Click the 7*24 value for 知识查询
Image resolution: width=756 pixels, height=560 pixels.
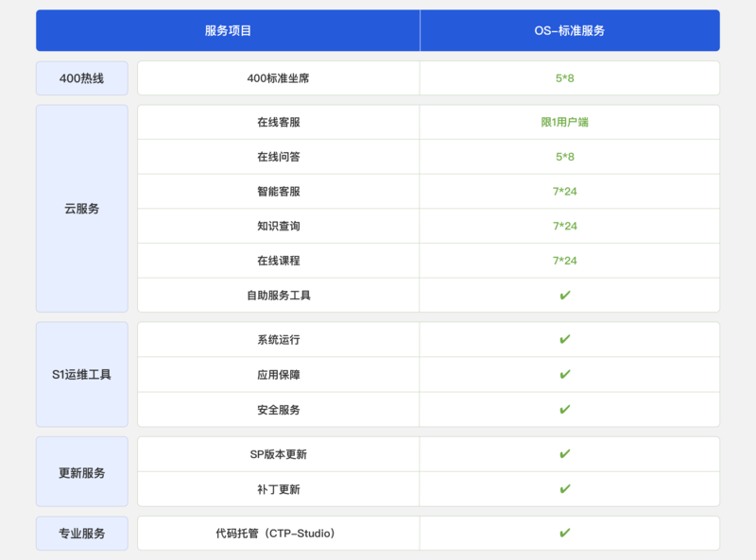(565, 227)
